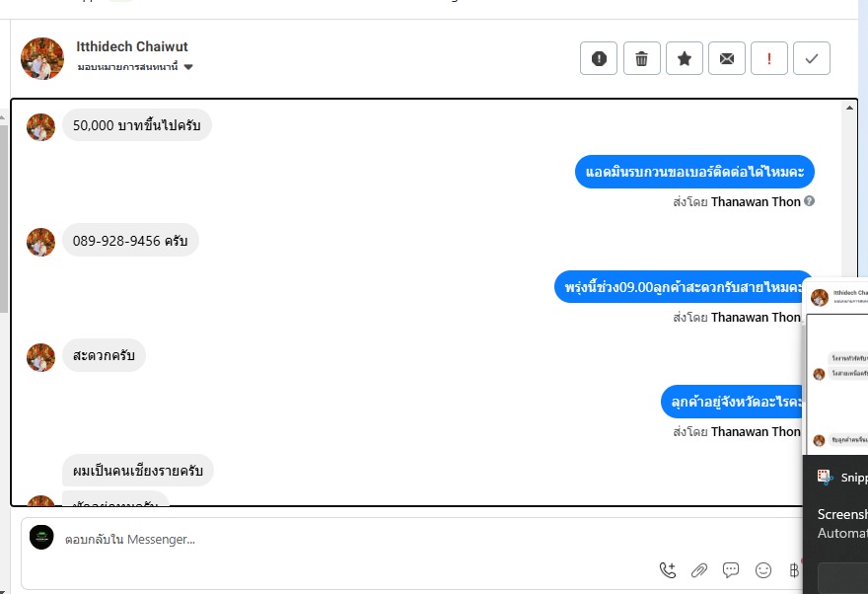Mark conversation as spam icon
Screen dimensions: 868x594
point(599,58)
